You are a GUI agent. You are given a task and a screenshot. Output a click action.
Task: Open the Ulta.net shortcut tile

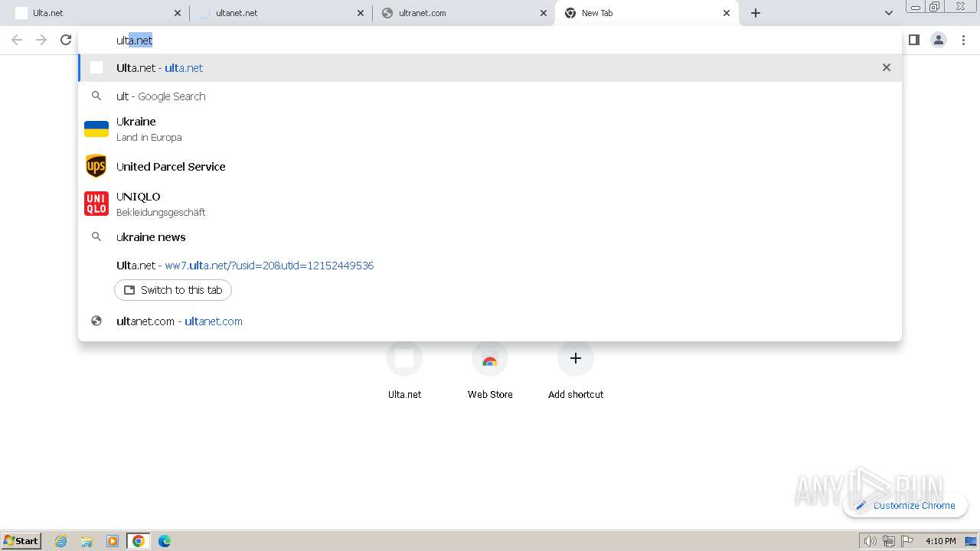[x=404, y=370]
